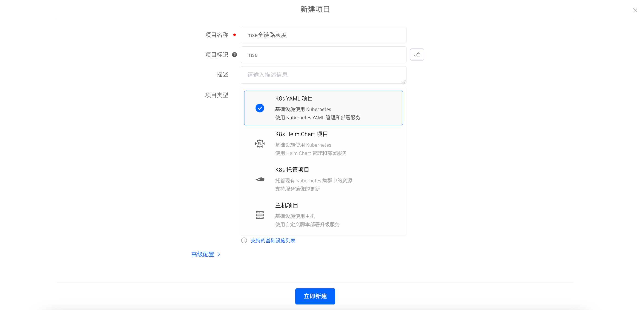This screenshot has width=644, height=310.
Task: Click the auto-generate identifier icon button
Action: coord(417,55)
